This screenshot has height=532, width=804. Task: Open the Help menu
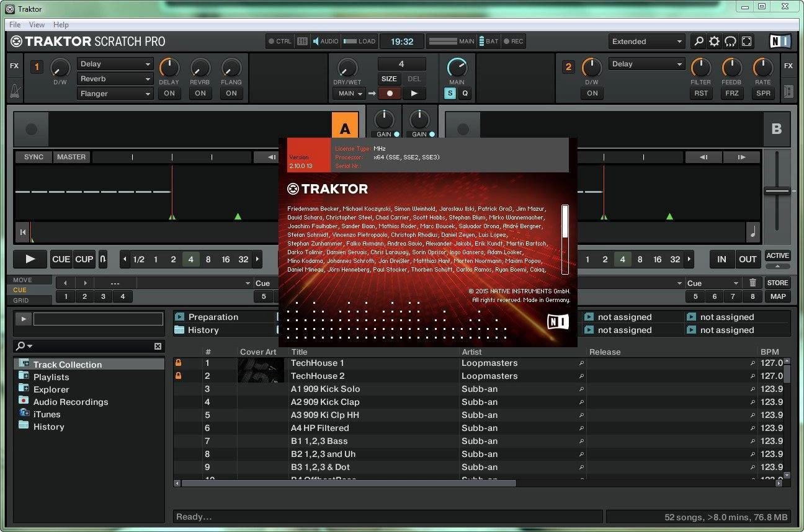pyautogui.click(x=61, y=25)
